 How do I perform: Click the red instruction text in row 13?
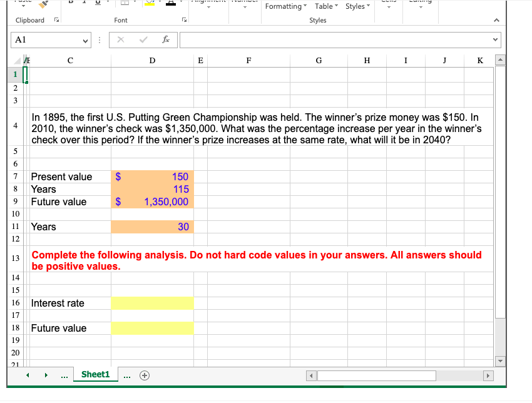257,260
